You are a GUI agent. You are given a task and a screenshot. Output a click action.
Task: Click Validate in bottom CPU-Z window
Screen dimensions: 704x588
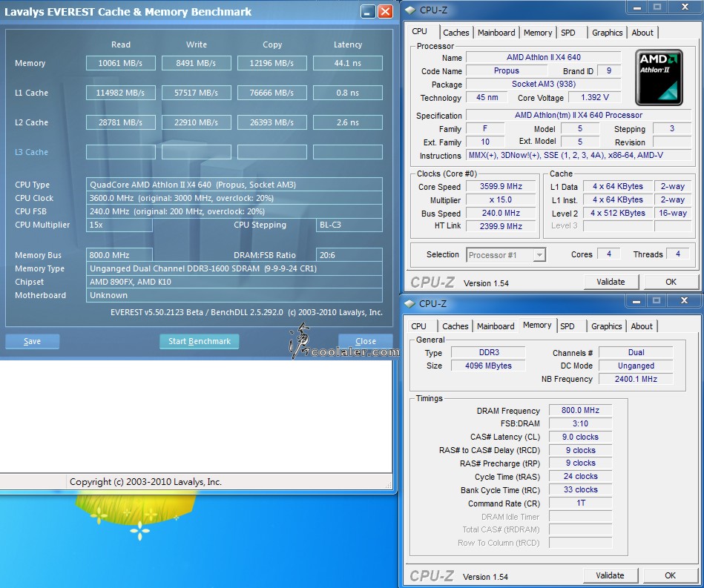coord(610,575)
